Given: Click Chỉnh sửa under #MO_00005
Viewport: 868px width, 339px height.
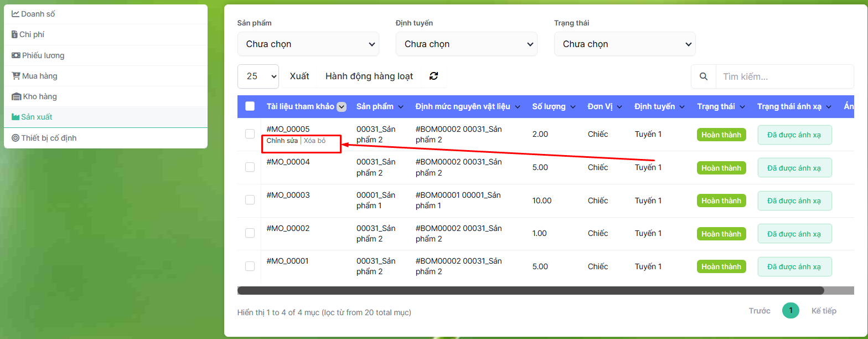Looking at the screenshot, I should pos(282,141).
